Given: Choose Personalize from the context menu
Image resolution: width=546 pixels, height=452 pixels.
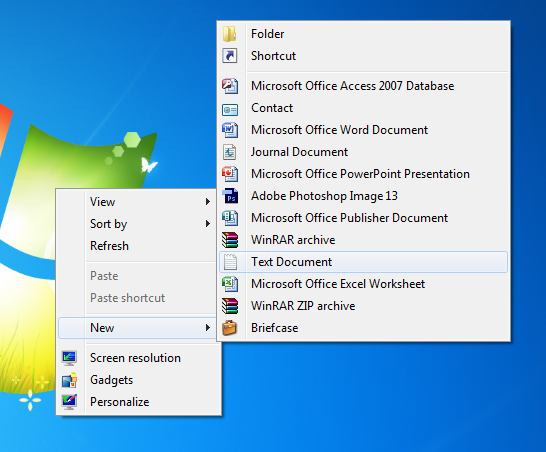Looking at the screenshot, I should [139, 402].
